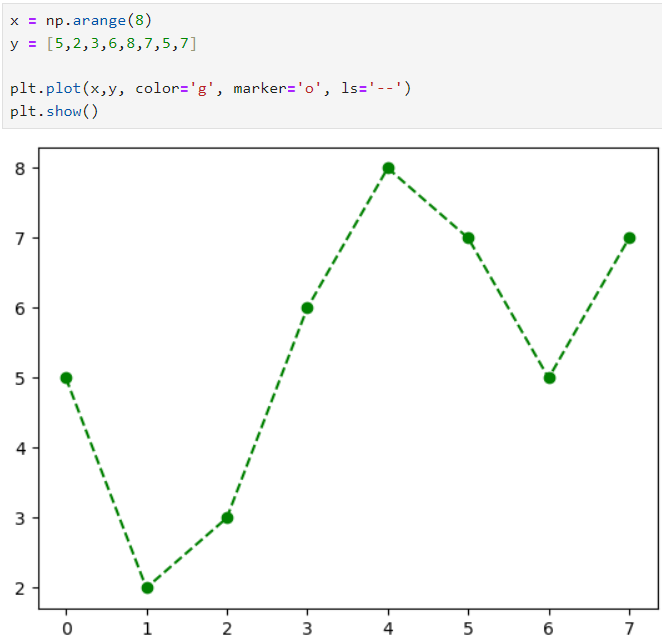Click the plt.plot(x,y, color='g'...) code line
The image size is (662, 641).
coord(210,88)
